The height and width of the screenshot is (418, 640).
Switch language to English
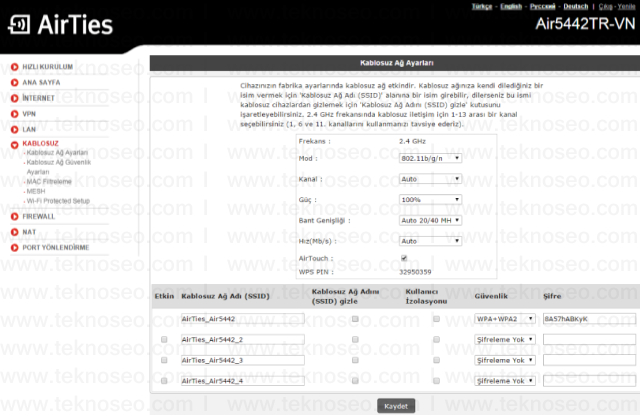(x=511, y=6)
